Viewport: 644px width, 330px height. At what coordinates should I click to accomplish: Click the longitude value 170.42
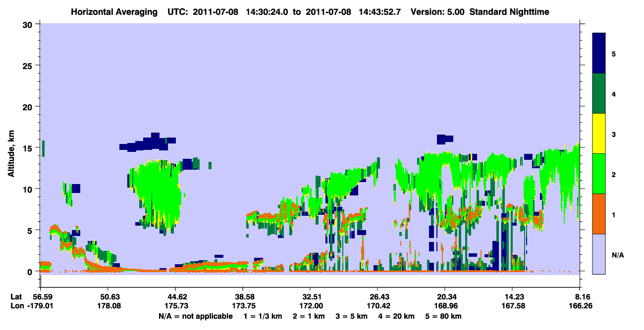tap(378, 306)
